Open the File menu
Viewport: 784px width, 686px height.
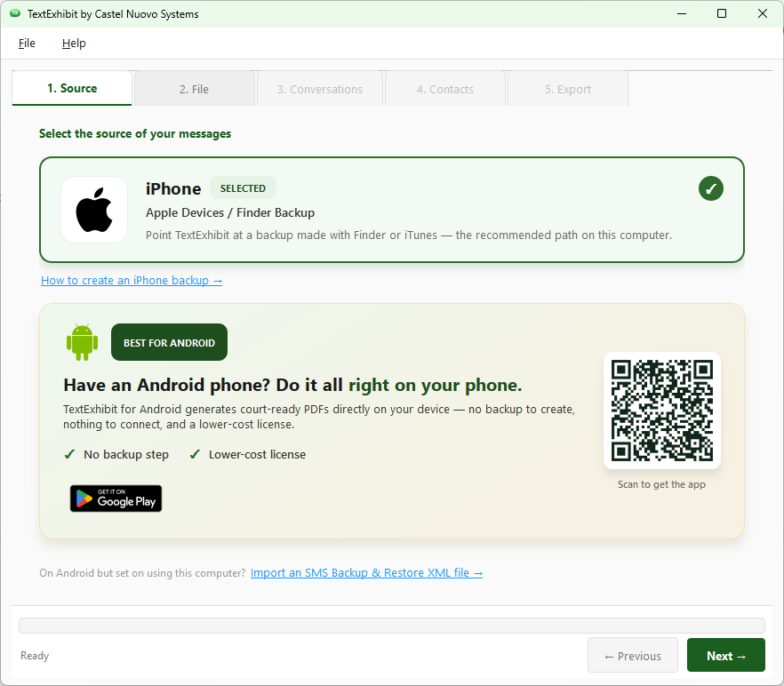tap(27, 44)
